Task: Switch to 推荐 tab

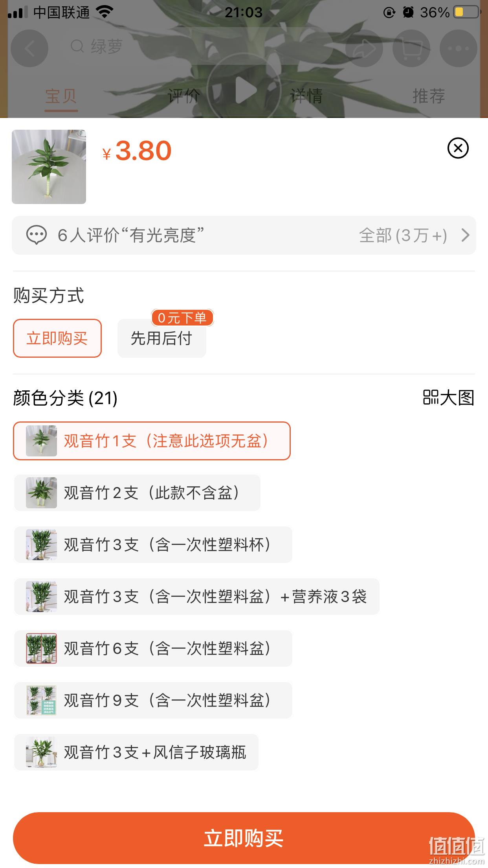Action: (428, 96)
